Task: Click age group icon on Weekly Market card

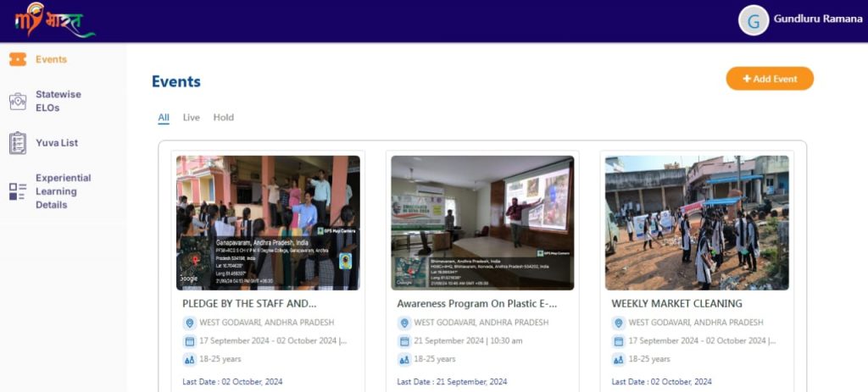Action: tap(618, 360)
